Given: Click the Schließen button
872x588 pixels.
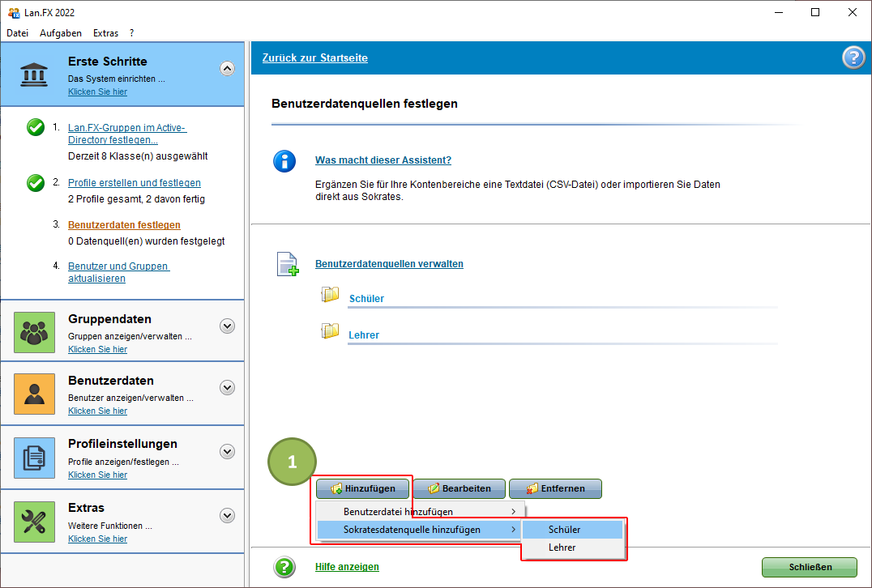Looking at the screenshot, I should [810, 567].
